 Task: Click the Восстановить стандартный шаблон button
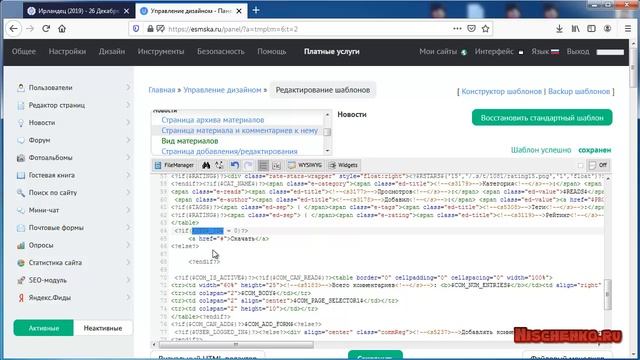click(542, 118)
